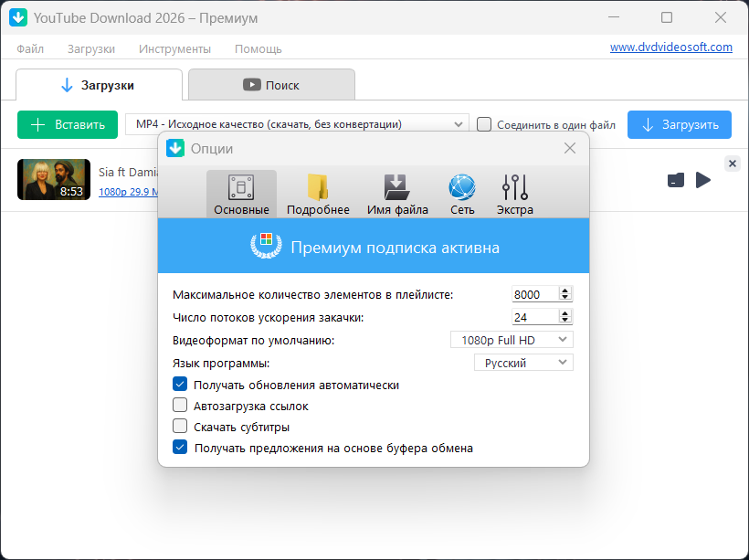Image resolution: width=749 pixels, height=560 pixels.
Task: Open the Видеоформат по умолчанию dropdown
Action: point(512,340)
